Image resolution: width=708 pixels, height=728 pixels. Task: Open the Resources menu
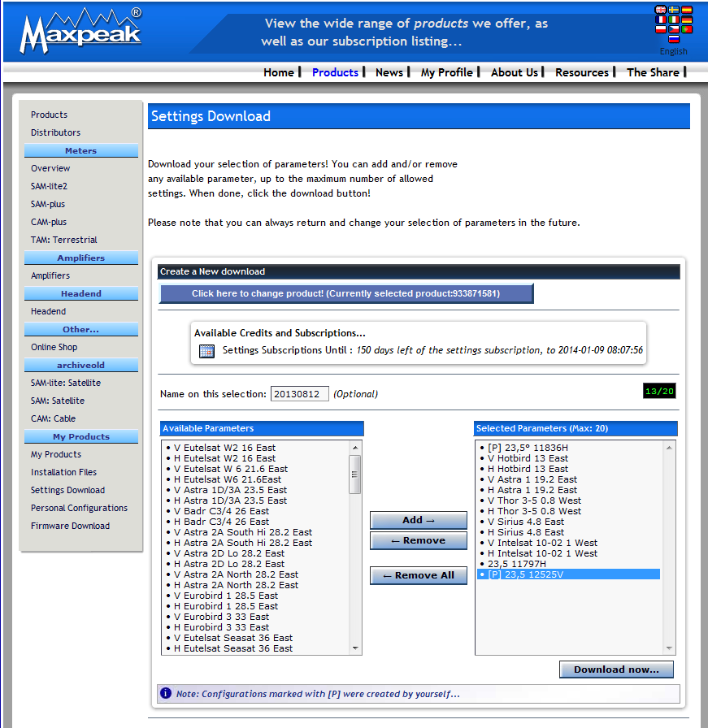[x=582, y=72]
